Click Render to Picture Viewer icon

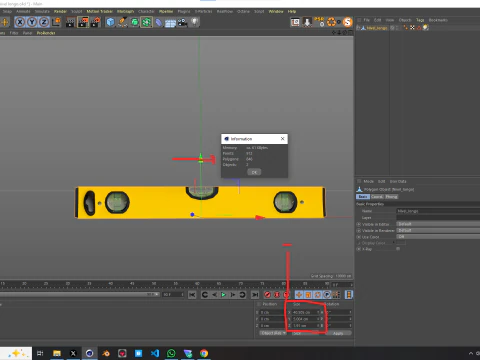point(83,22)
